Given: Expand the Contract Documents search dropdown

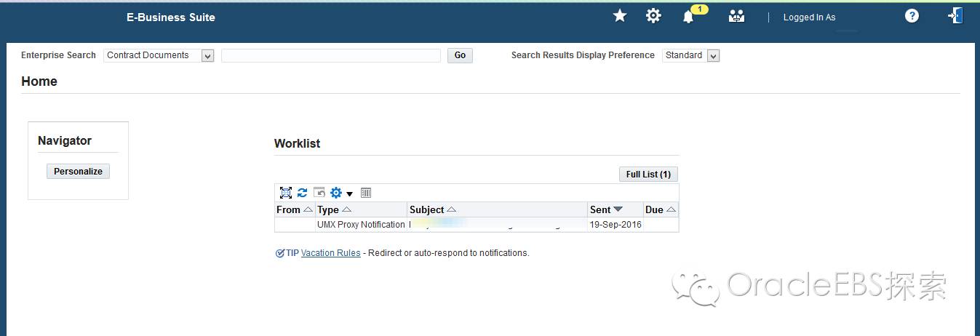Looking at the screenshot, I should pos(207,56).
